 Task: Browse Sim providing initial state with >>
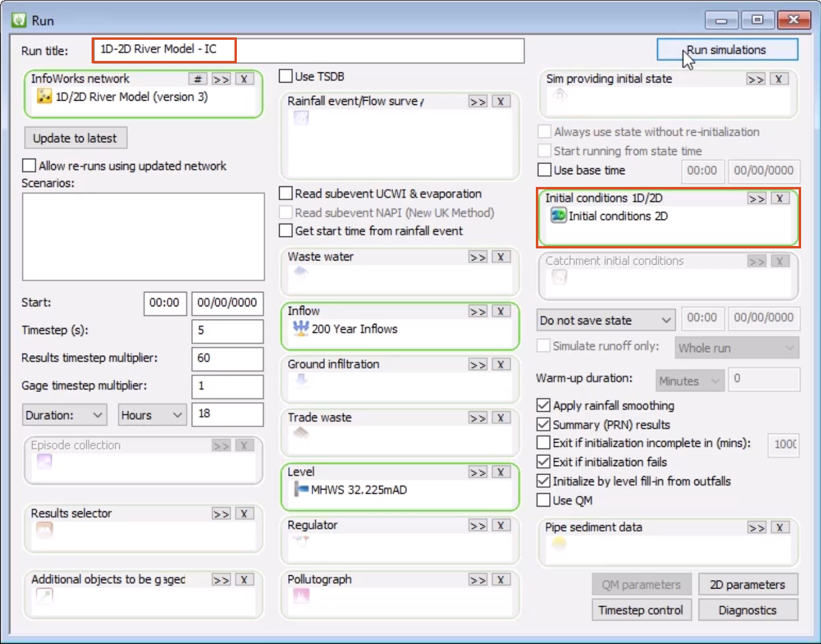click(756, 79)
